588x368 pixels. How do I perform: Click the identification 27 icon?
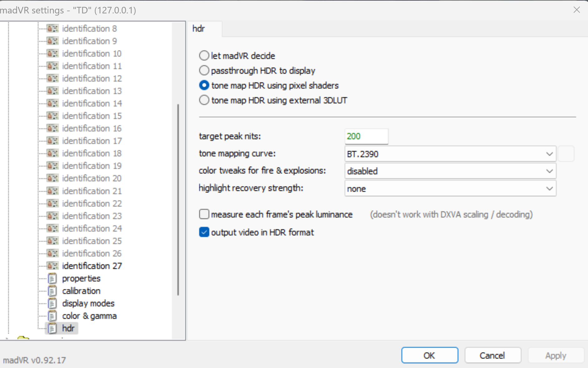pyautogui.click(x=52, y=266)
